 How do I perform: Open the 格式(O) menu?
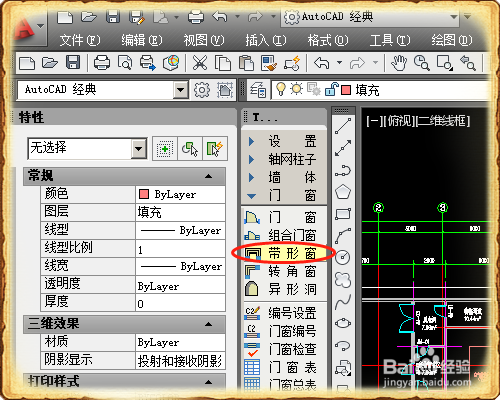click(x=328, y=40)
